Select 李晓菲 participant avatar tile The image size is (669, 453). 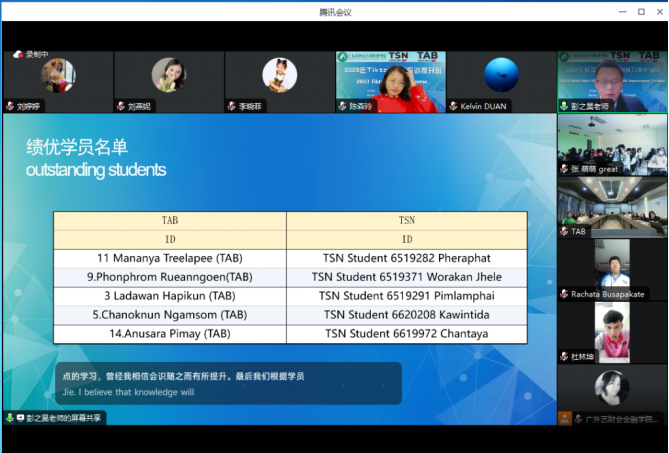(279, 77)
